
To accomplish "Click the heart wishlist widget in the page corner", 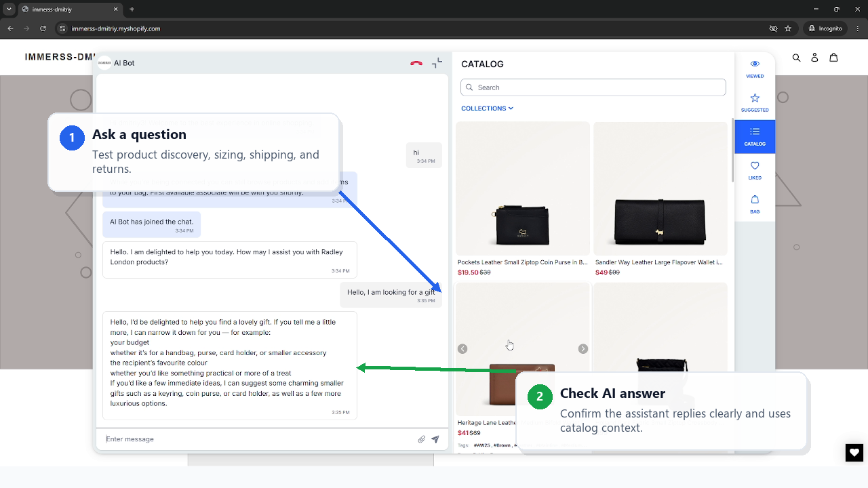I will (854, 453).
